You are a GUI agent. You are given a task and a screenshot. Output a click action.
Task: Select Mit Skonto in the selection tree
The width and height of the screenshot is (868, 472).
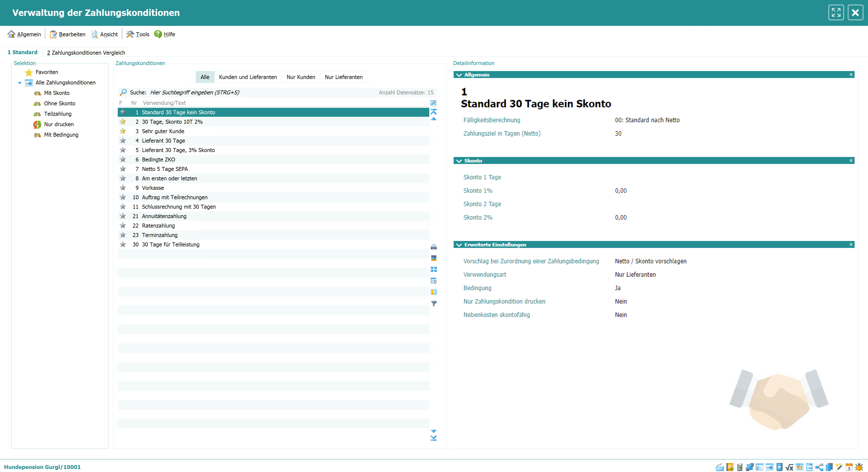tap(57, 93)
